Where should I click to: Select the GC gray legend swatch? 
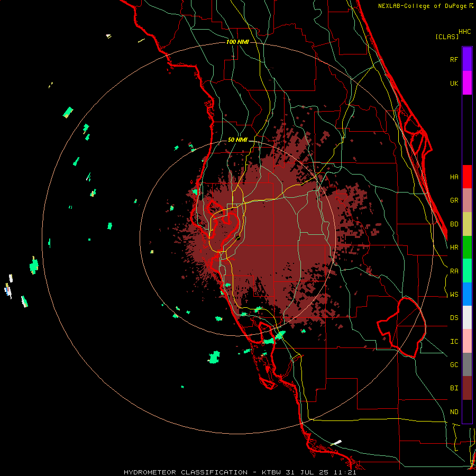(467, 364)
